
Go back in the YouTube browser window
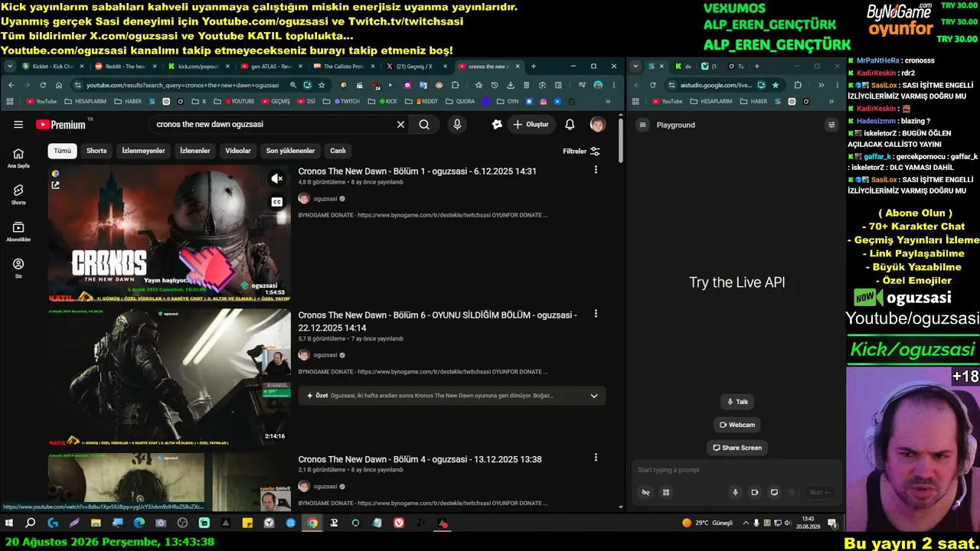point(11,85)
